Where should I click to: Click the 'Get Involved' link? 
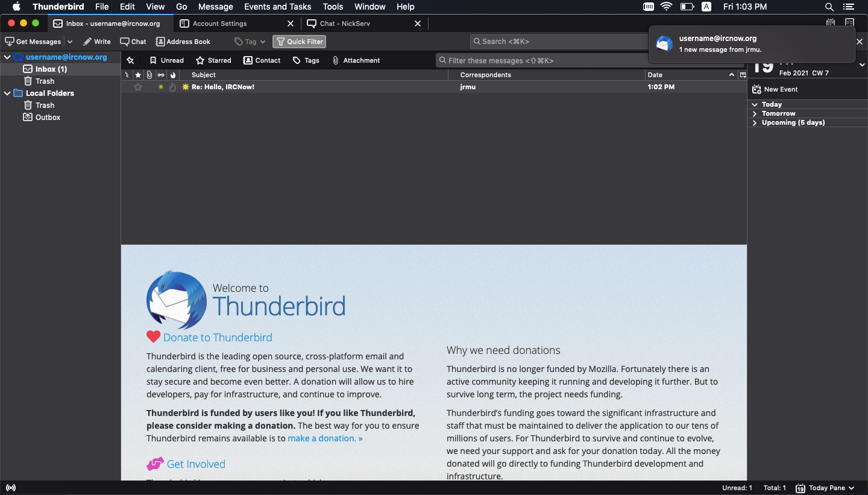[x=196, y=464]
